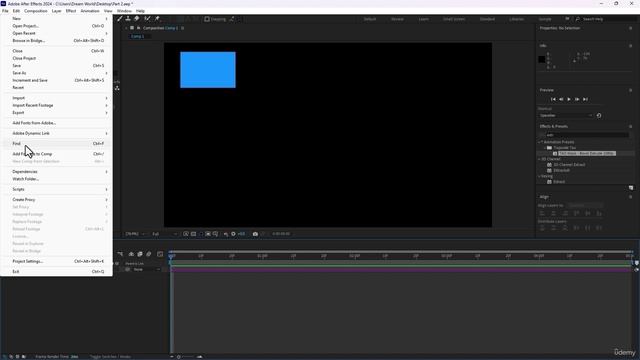Click Find in the File menu
Image resolution: width=640 pixels, height=360 pixels.
pos(56,144)
